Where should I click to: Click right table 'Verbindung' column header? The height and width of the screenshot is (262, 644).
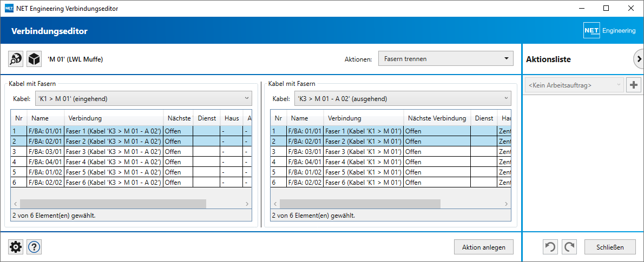(x=364, y=118)
